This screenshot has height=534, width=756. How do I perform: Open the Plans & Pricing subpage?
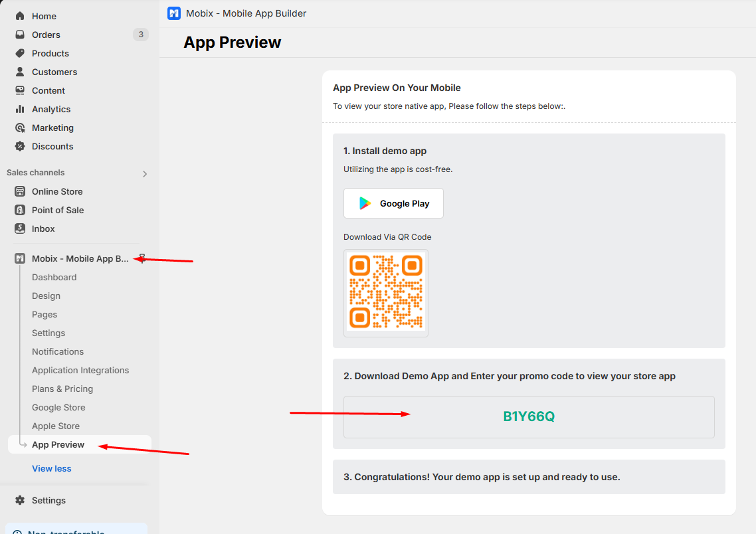(62, 389)
